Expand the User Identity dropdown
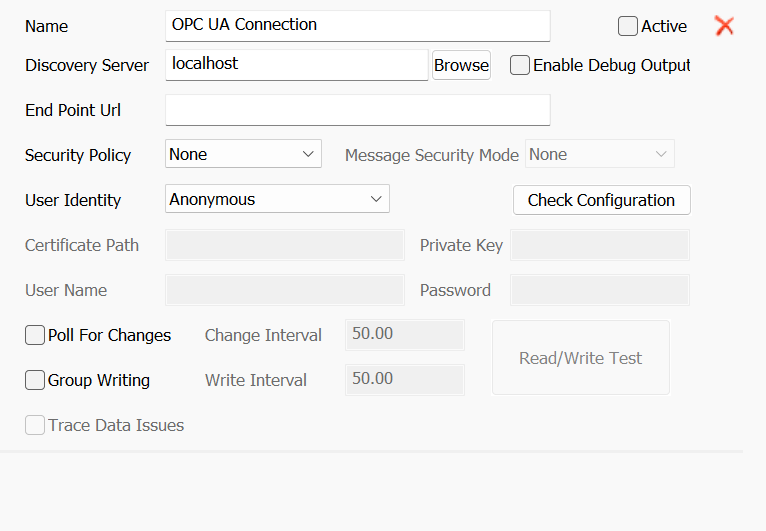 (277, 199)
